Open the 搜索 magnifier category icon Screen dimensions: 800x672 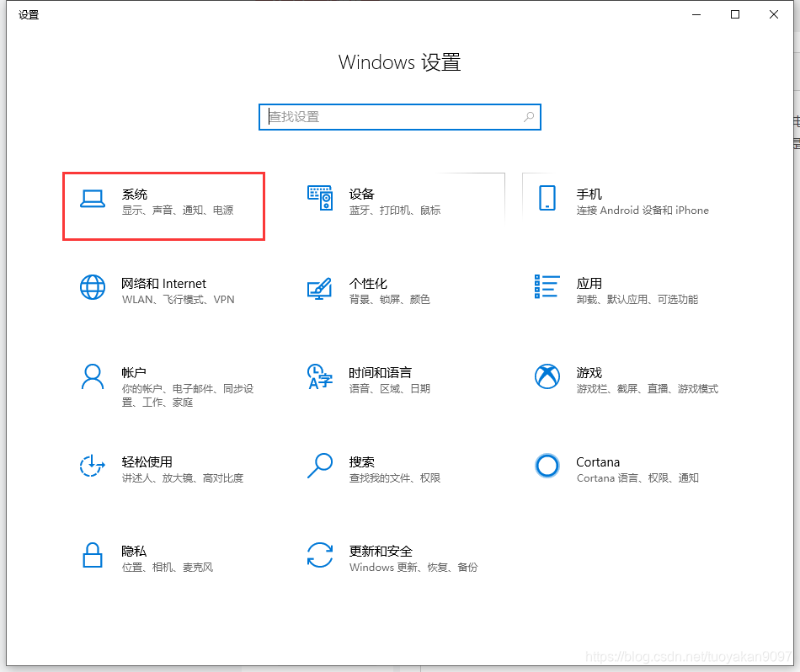point(320,466)
